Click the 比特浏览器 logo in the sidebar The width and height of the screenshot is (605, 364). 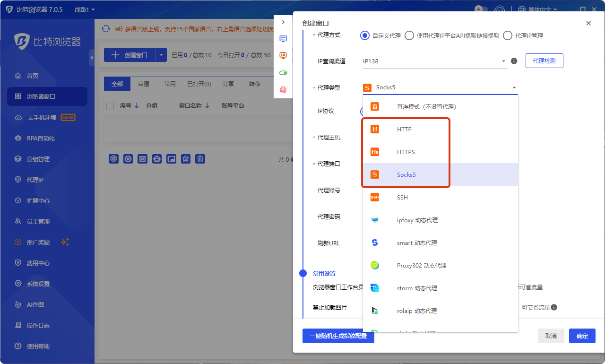point(47,41)
